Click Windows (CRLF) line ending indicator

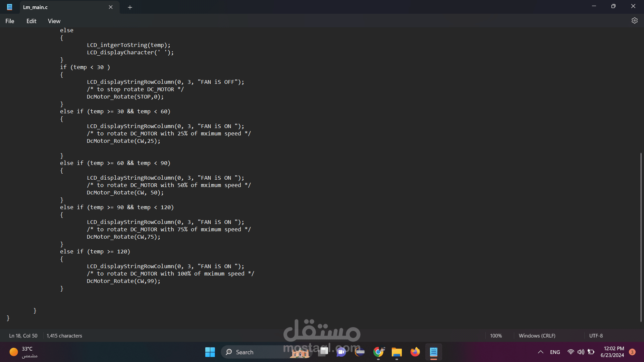(x=537, y=336)
